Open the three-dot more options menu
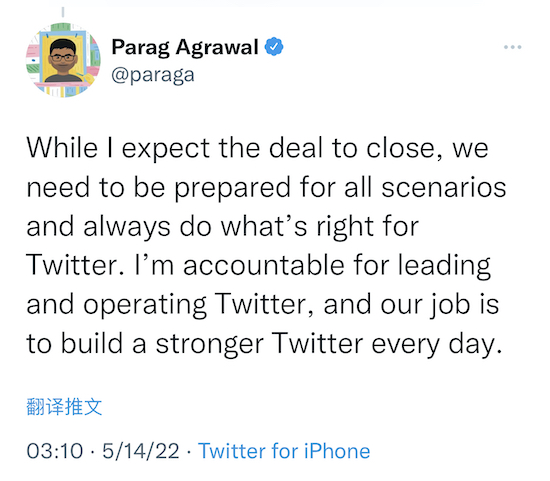The image size is (550, 481). pos(512,47)
